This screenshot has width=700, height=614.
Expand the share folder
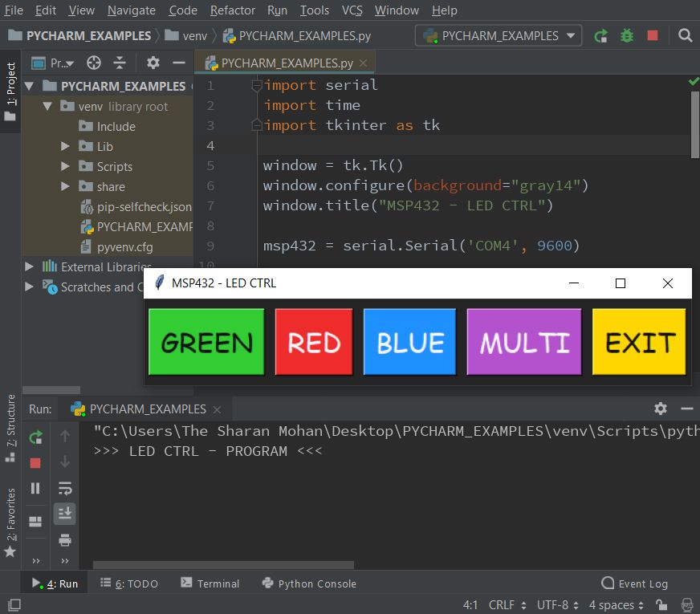(x=65, y=186)
